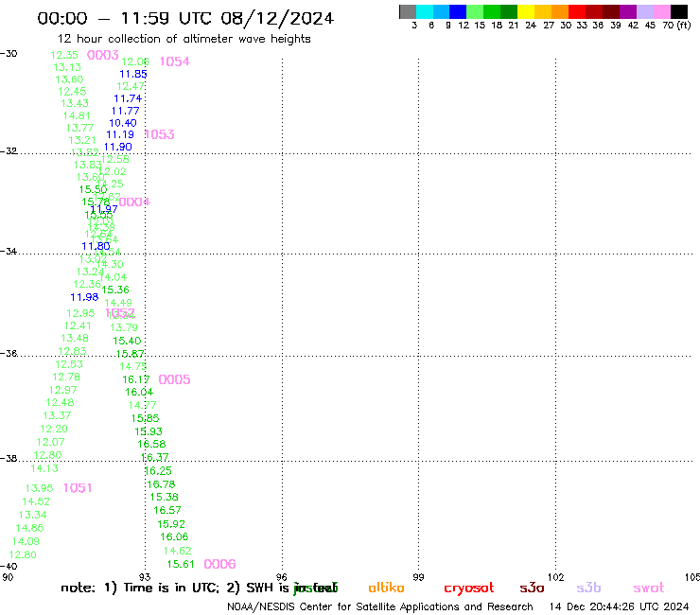Screen dimensions: 700x615
Task: Click the wave height value '14.52'
Action: tap(36, 501)
